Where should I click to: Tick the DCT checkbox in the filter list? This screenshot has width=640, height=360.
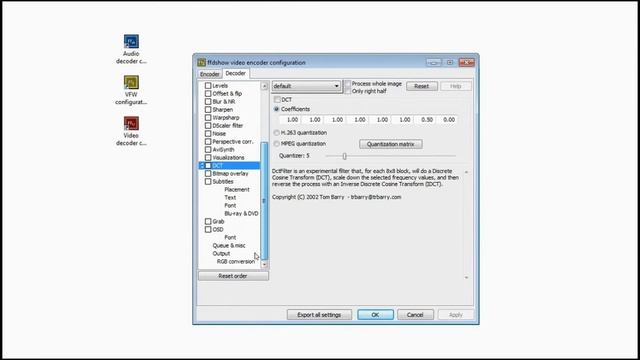click(x=208, y=165)
